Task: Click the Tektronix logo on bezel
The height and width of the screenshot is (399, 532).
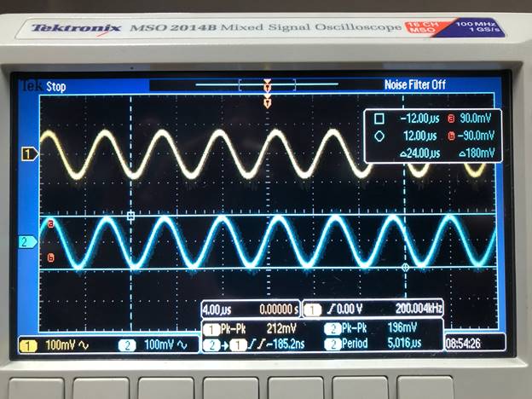Action: [76, 28]
